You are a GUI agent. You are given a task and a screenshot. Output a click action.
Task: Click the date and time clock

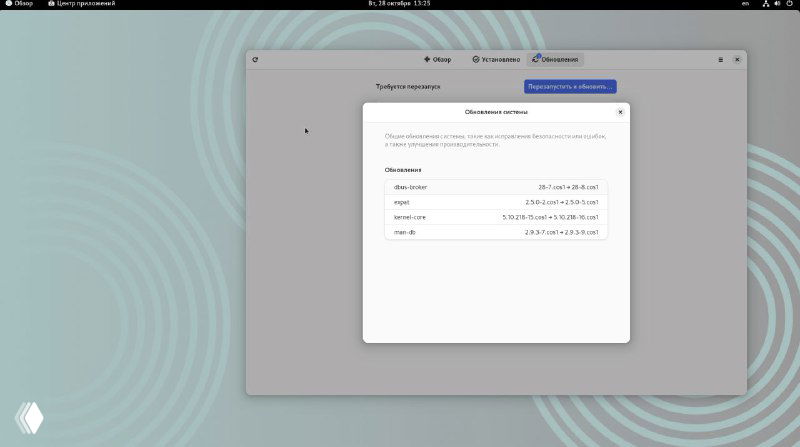[x=399, y=4]
